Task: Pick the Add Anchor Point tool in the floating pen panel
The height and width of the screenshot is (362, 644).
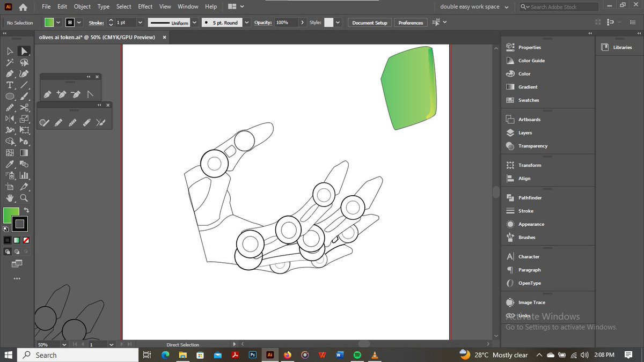Action: click(61, 94)
